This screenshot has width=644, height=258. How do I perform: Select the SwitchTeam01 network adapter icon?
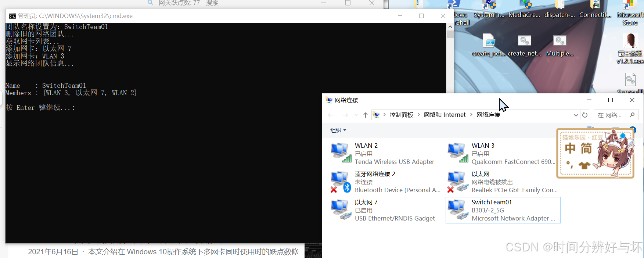coord(458,210)
